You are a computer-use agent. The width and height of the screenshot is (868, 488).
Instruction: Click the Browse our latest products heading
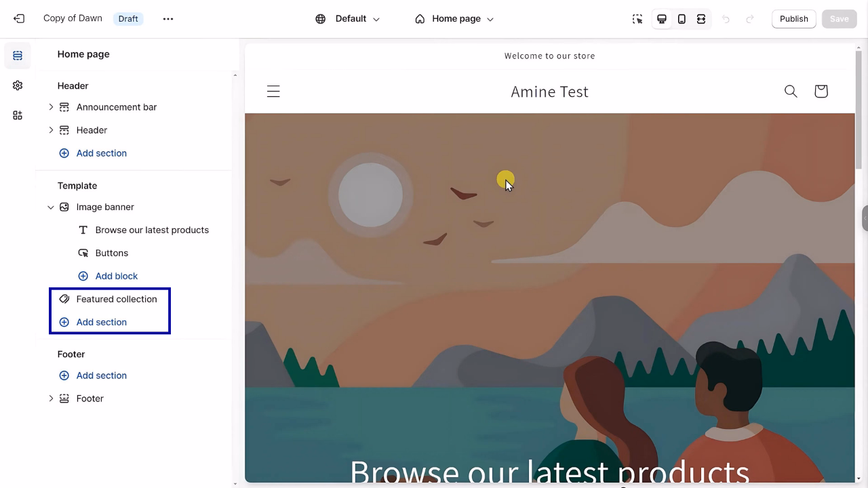(x=549, y=471)
